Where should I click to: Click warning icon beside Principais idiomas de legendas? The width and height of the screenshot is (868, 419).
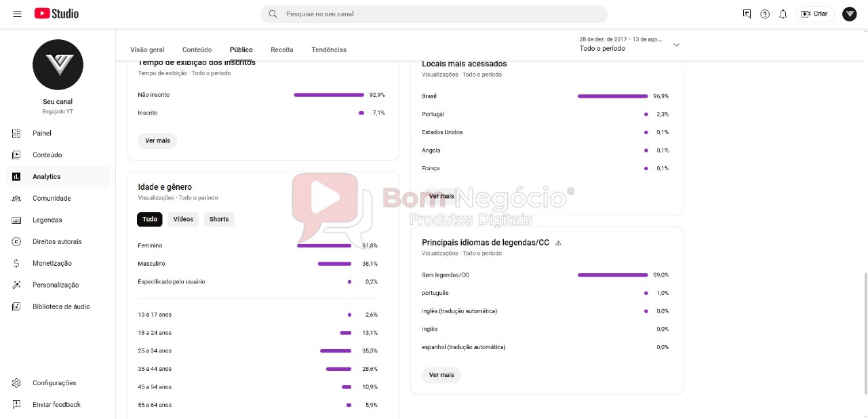558,243
